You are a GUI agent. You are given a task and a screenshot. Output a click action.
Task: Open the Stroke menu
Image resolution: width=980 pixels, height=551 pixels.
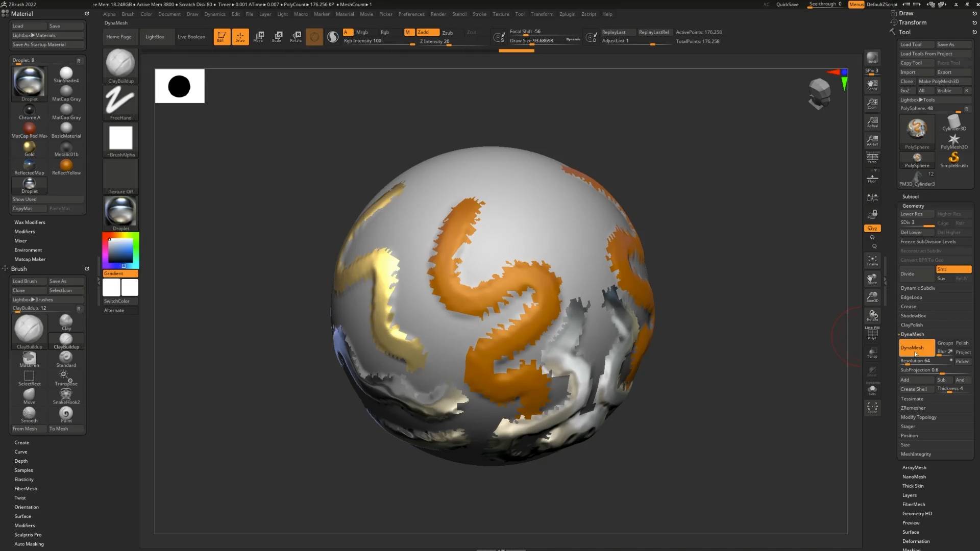[479, 14]
